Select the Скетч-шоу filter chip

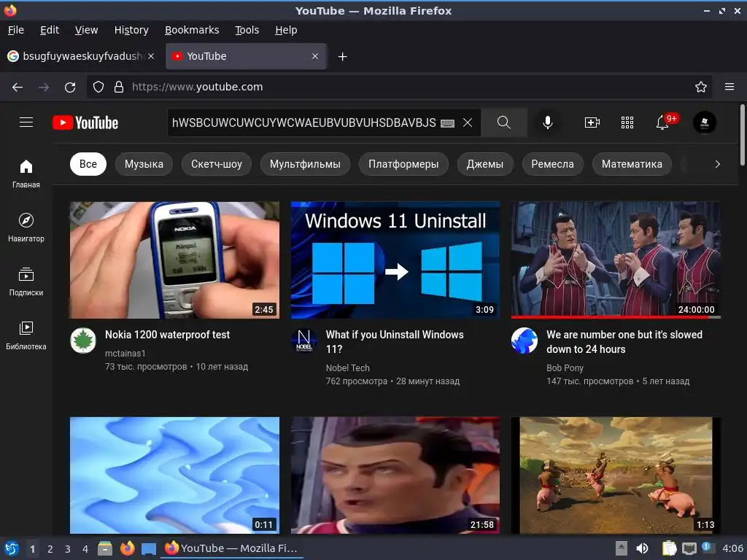click(x=217, y=164)
